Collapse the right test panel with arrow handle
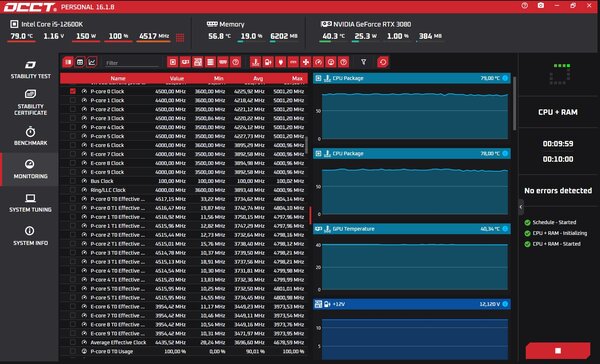600x364 pixels. click(x=521, y=207)
